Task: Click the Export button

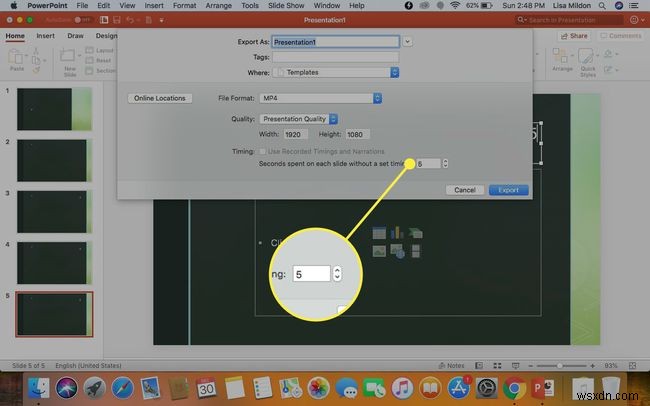Action: click(x=508, y=190)
